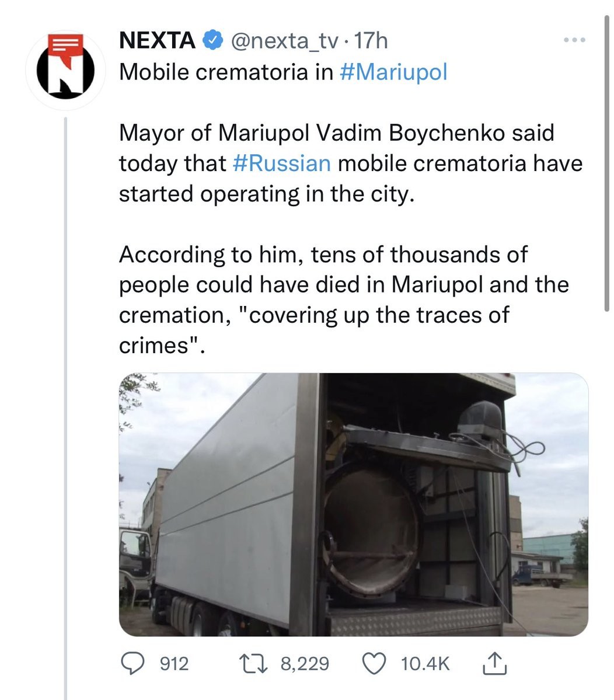Image resolution: width=614 pixels, height=700 pixels.
Task: Click the paragraph starting "Mayor of Mariupol"
Action: pyautogui.click(x=350, y=163)
